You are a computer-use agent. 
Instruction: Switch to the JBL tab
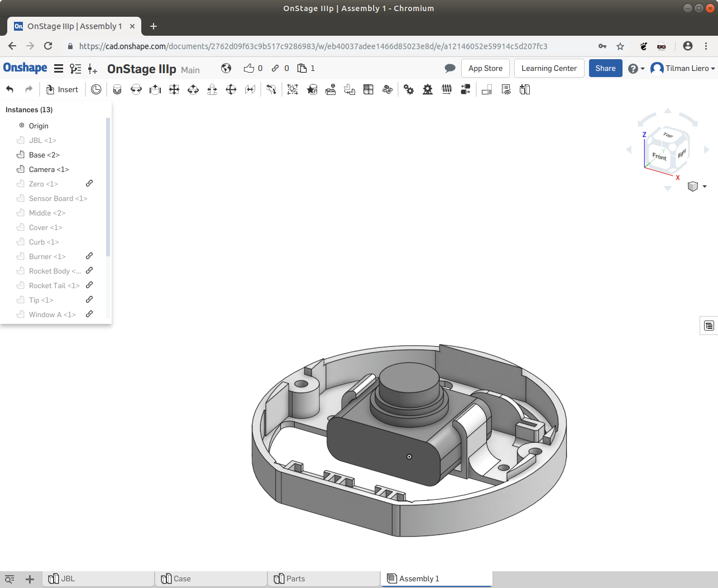(98, 579)
